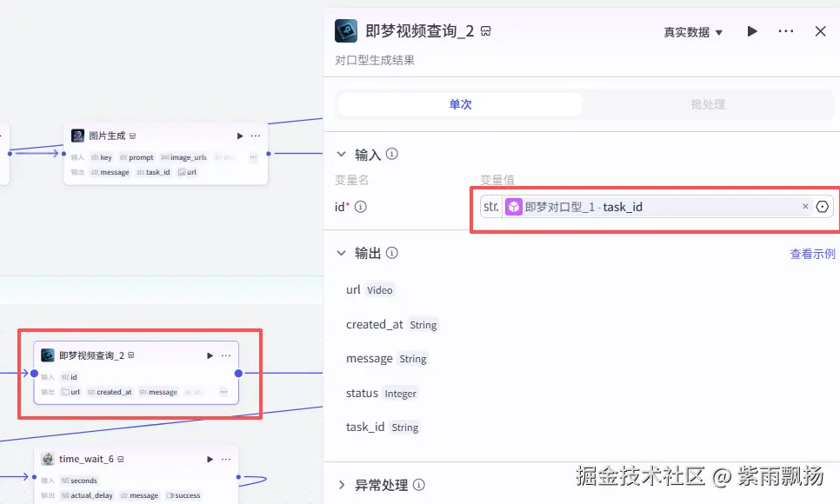Click info icon next to 输出 heading
The width and height of the screenshot is (840, 504).
tap(392, 253)
